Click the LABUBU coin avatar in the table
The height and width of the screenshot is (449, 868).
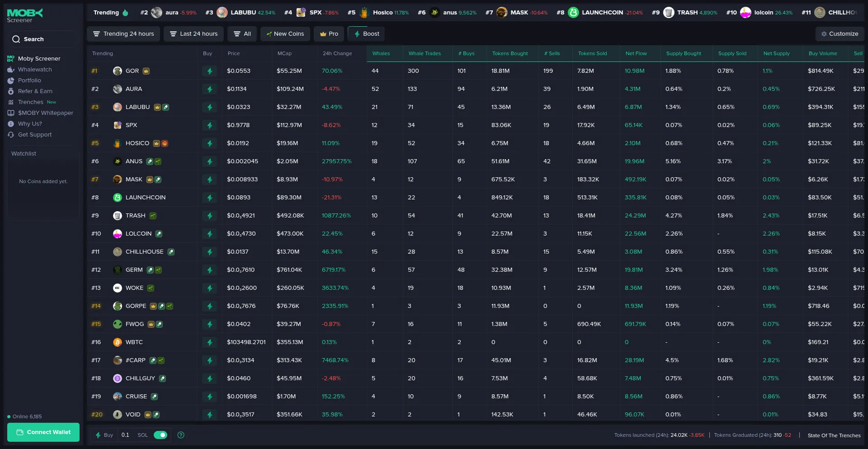tap(118, 107)
